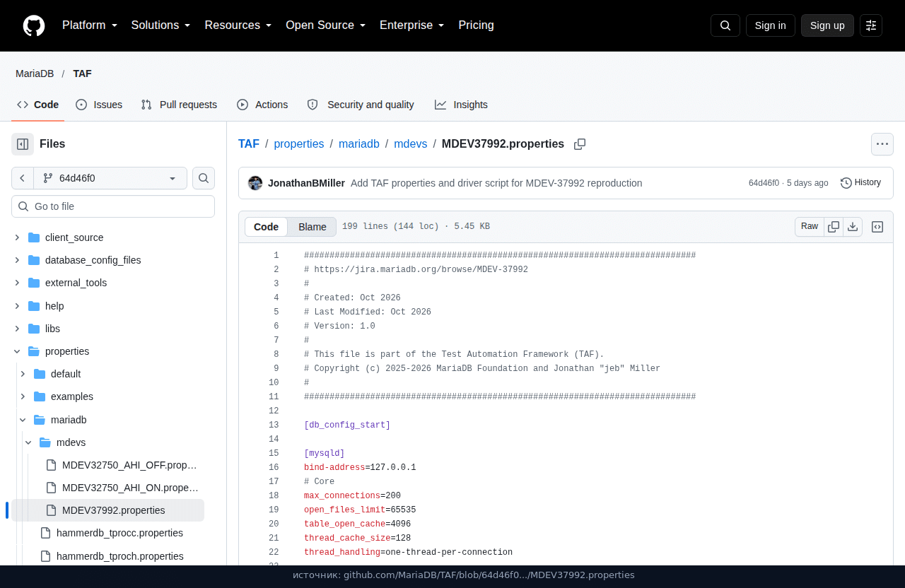Copy raw file contents icon
Image resolution: width=905 pixels, height=588 pixels.
[834, 227]
